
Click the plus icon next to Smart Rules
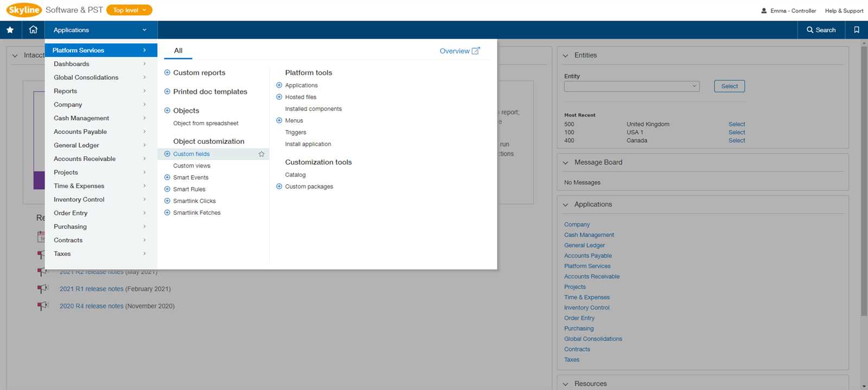167,189
